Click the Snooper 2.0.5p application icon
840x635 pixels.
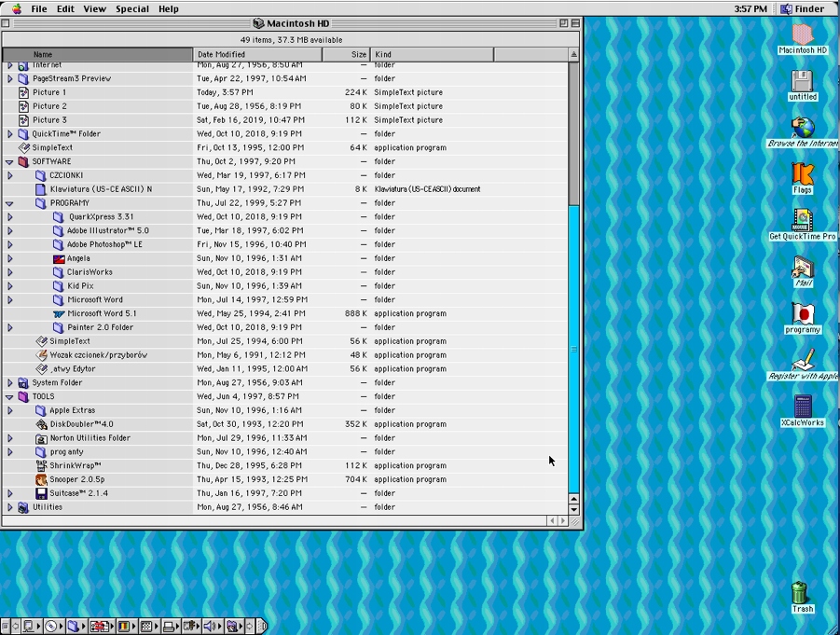[x=41, y=479]
